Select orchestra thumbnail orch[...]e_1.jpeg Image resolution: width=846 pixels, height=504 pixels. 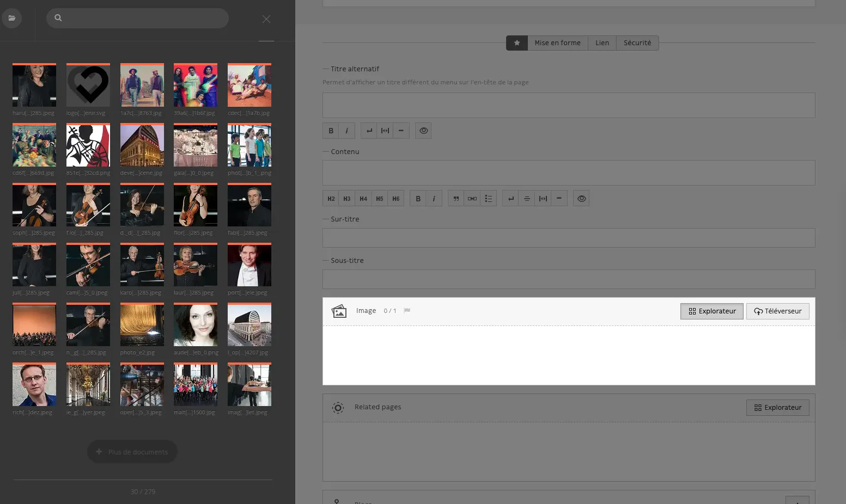(x=34, y=325)
